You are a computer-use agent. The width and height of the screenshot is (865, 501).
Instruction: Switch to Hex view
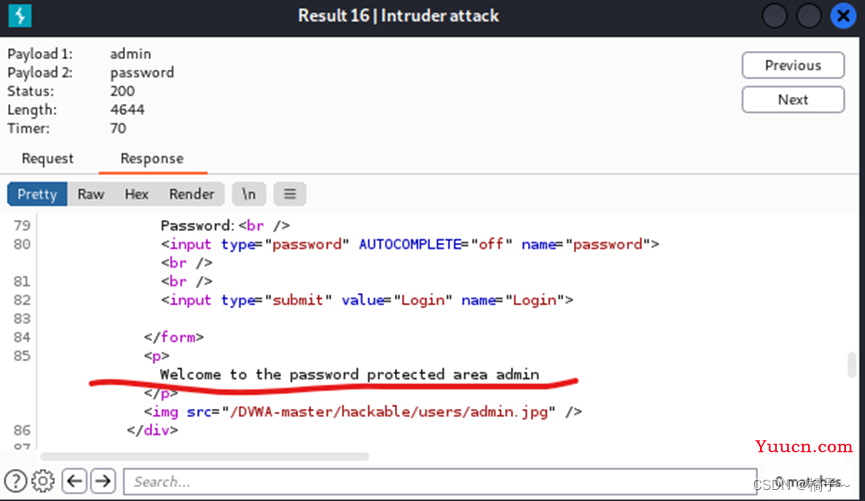[136, 194]
